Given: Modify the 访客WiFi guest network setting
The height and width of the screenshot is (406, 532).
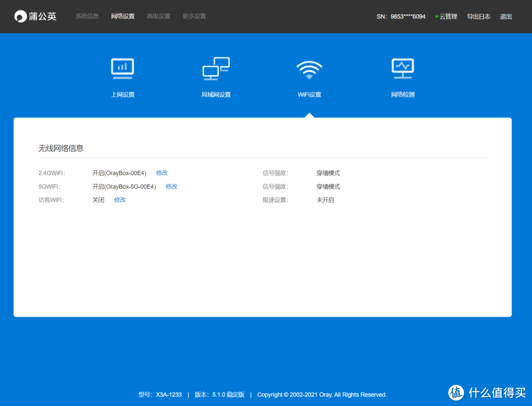Looking at the screenshot, I should 120,200.
